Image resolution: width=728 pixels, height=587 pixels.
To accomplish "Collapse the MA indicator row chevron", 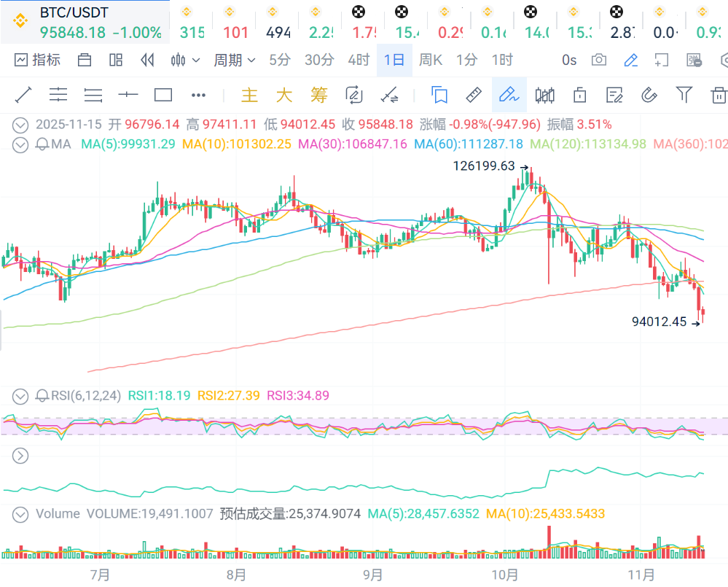I will tap(20, 144).
